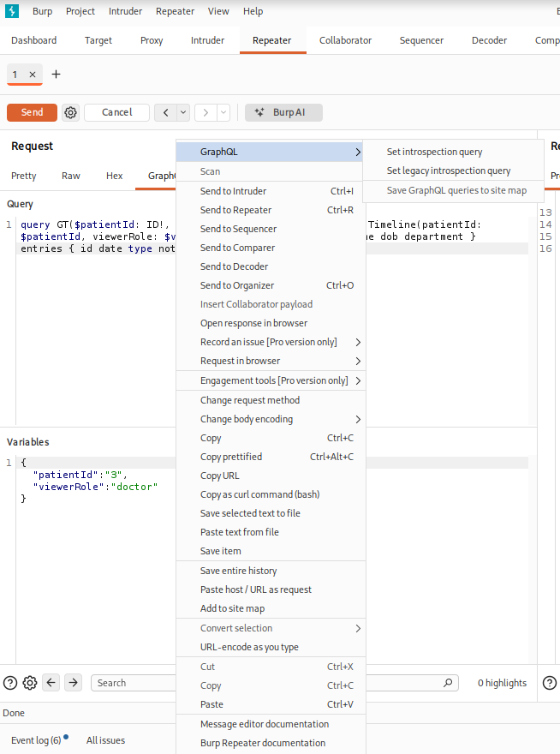Open All issues link

coord(106,740)
